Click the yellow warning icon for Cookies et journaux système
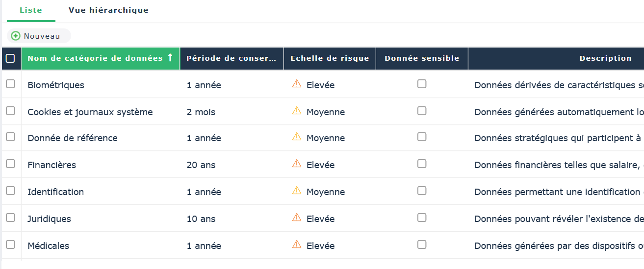 tap(296, 111)
